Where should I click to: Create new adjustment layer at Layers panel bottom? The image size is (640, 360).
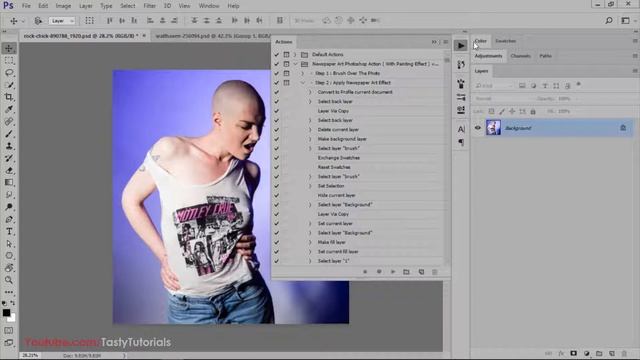[x=587, y=353]
